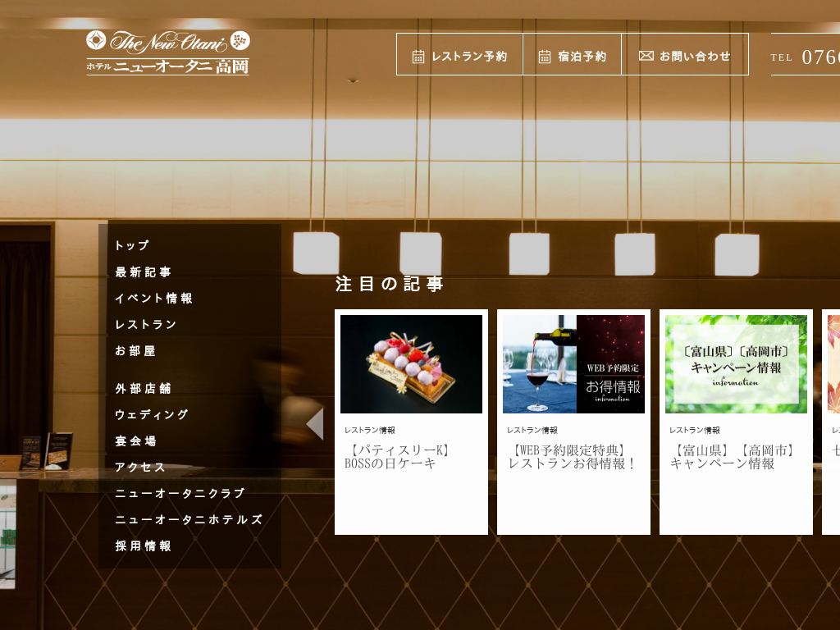
Task: Select レストラン in the side menu
Action: point(146,325)
